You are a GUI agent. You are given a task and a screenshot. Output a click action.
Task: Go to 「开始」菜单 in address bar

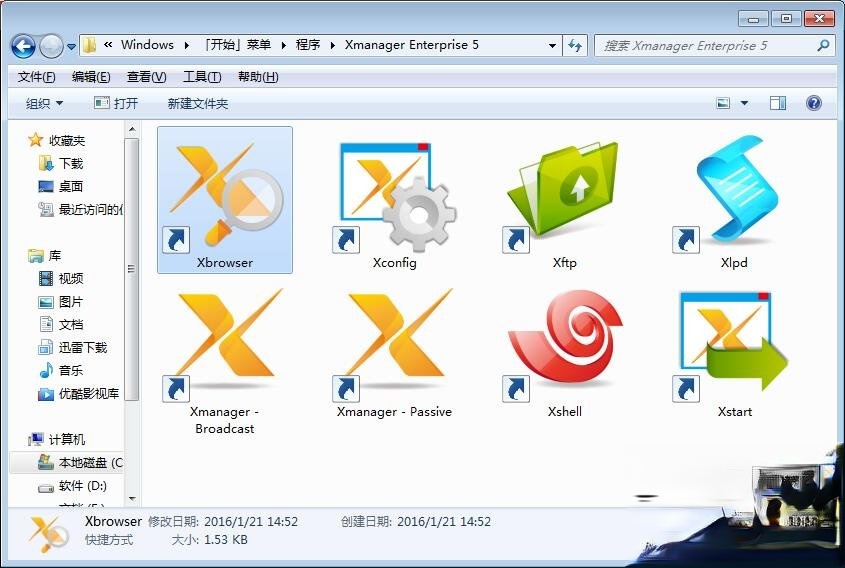tap(237, 45)
